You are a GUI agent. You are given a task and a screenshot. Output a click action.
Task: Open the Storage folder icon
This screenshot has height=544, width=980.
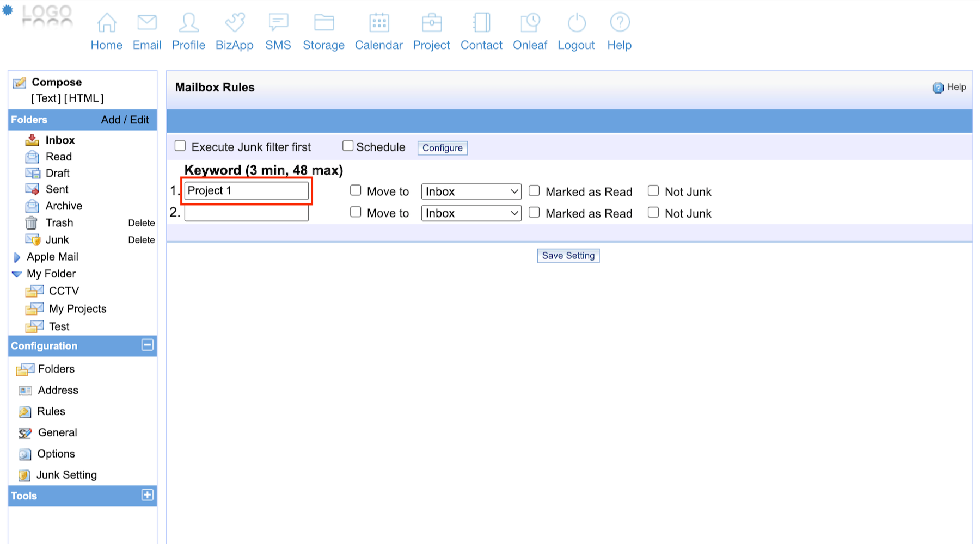point(324,23)
